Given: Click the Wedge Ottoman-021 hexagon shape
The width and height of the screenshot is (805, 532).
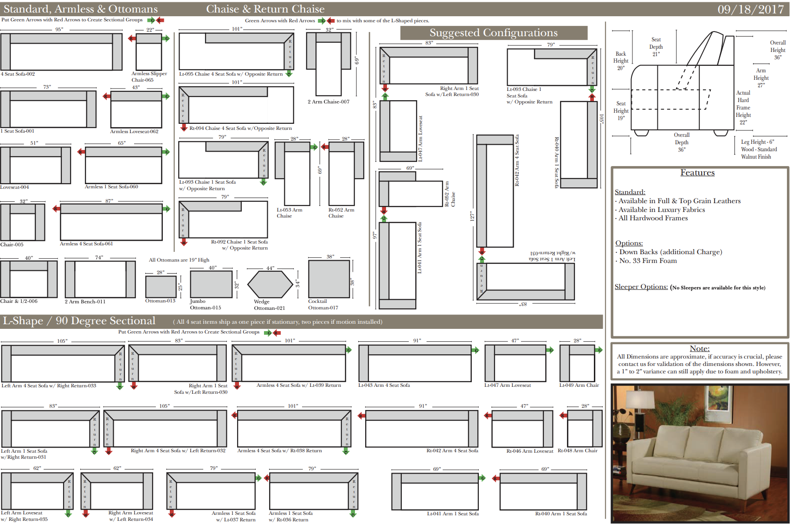Looking at the screenshot, I should pos(270,284).
